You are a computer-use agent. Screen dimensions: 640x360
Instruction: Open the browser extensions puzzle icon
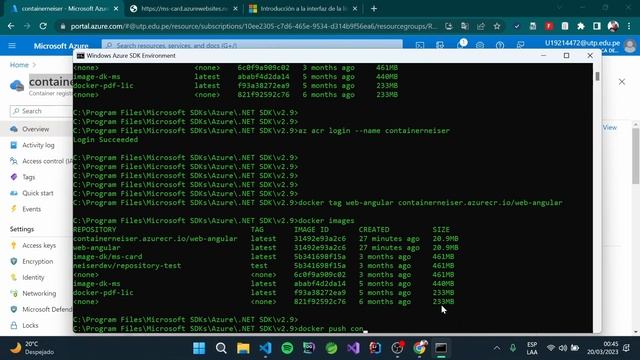pyautogui.click(x=581, y=26)
